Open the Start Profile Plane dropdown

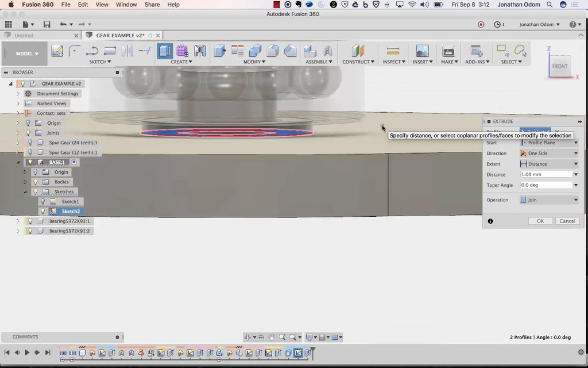[x=549, y=143]
